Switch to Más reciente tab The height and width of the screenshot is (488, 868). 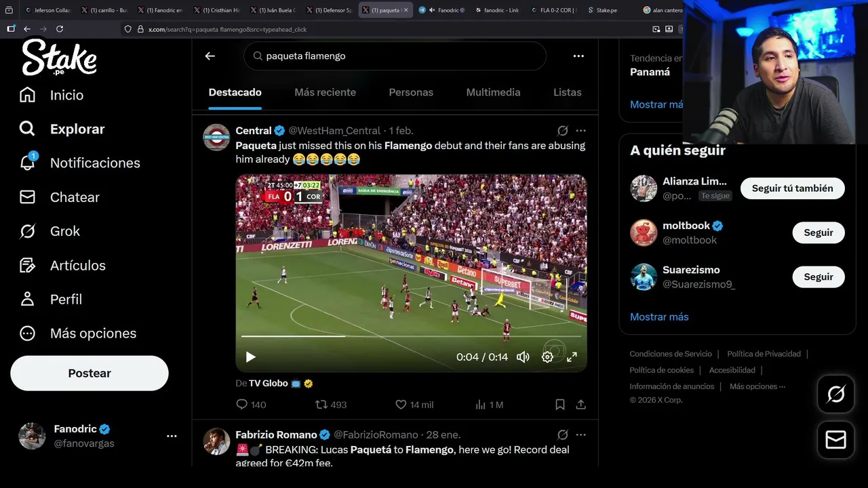(325, 92)
